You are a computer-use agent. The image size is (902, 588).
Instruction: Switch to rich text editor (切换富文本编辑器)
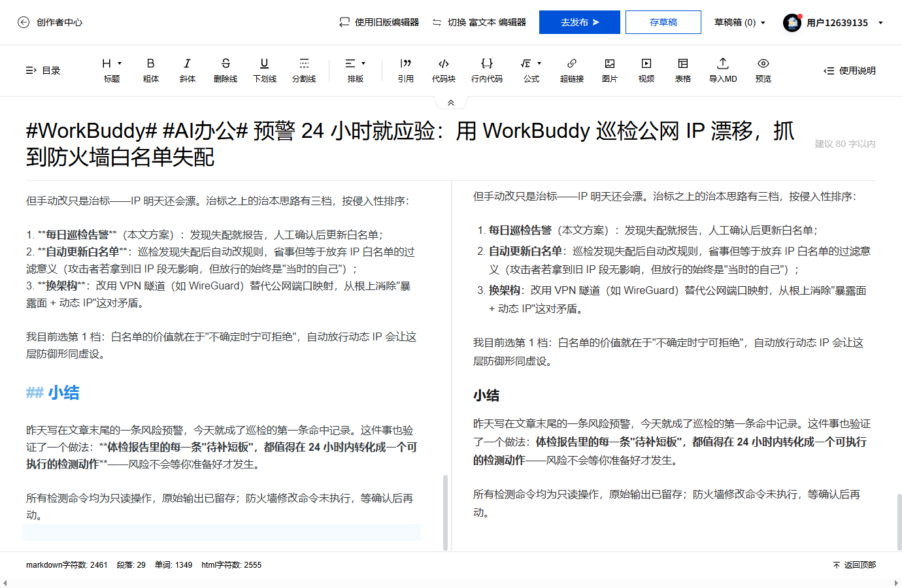pos(479,22)
